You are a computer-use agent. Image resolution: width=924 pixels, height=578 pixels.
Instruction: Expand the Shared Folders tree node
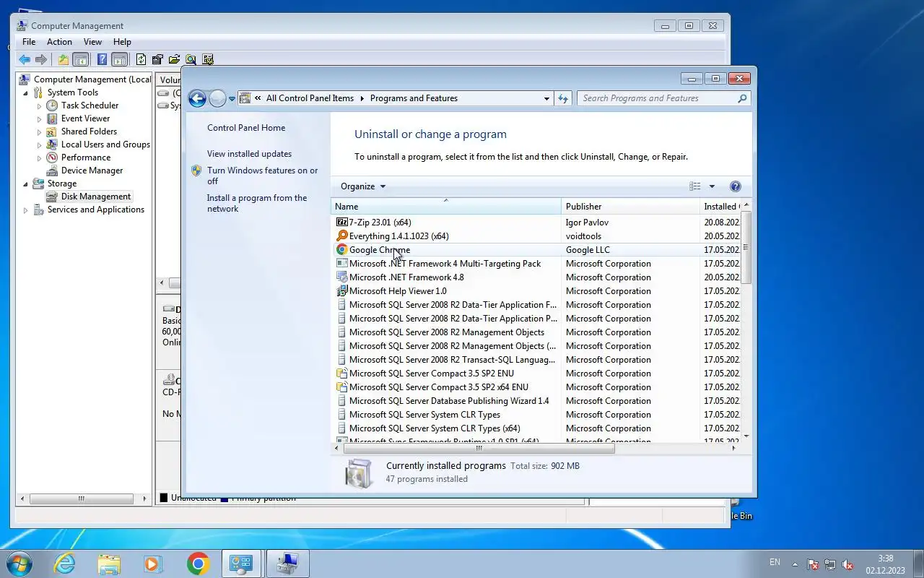(40, 131)
